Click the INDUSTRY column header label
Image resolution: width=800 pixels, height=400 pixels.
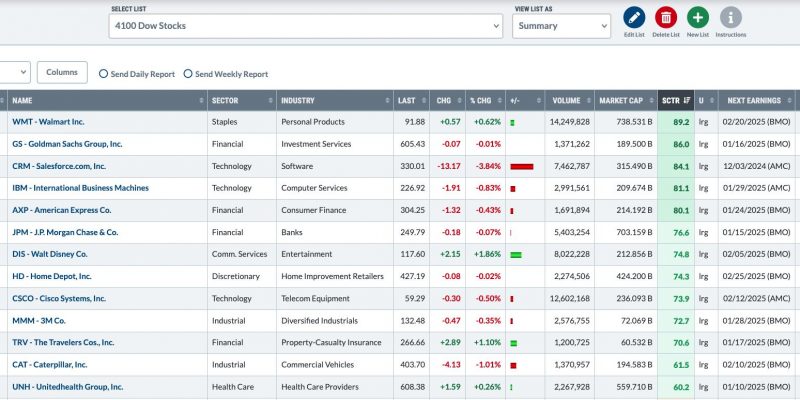click(297, 101)
